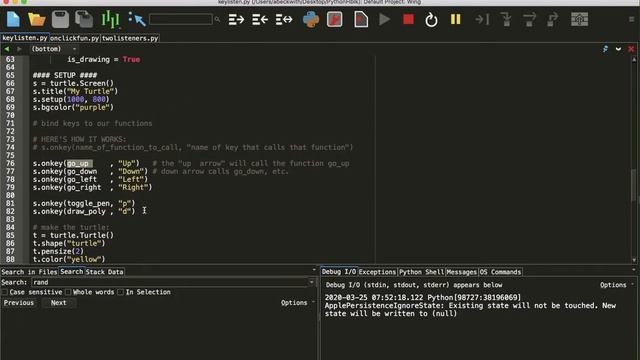Click the Search field containing rand
The width and height of the screenshot is (640, 360).
[170, 282]
